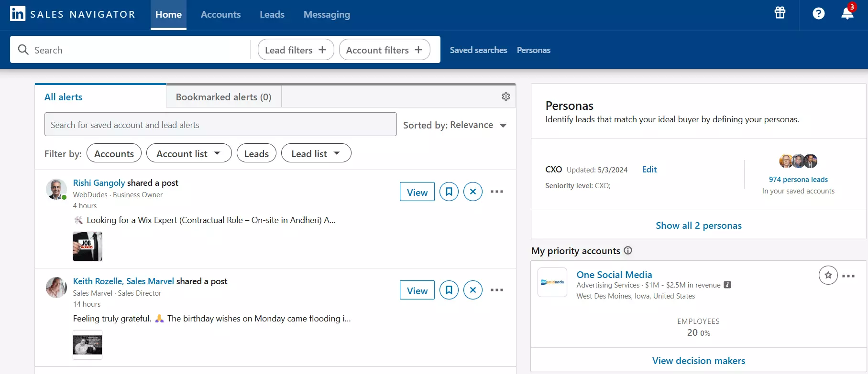Open the notifications bell icon
868x374 pixels.
pos(847,13)
